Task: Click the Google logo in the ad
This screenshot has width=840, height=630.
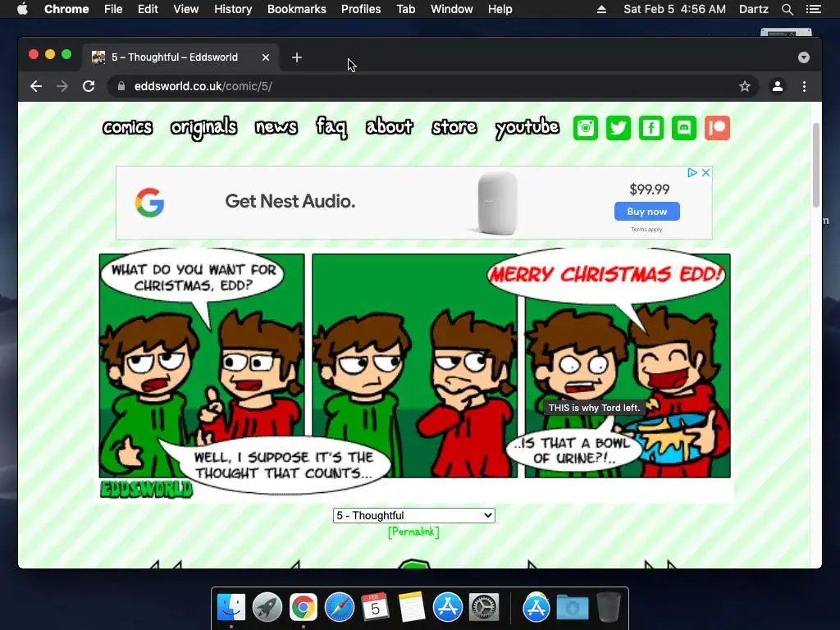Action: coord(149,203)
